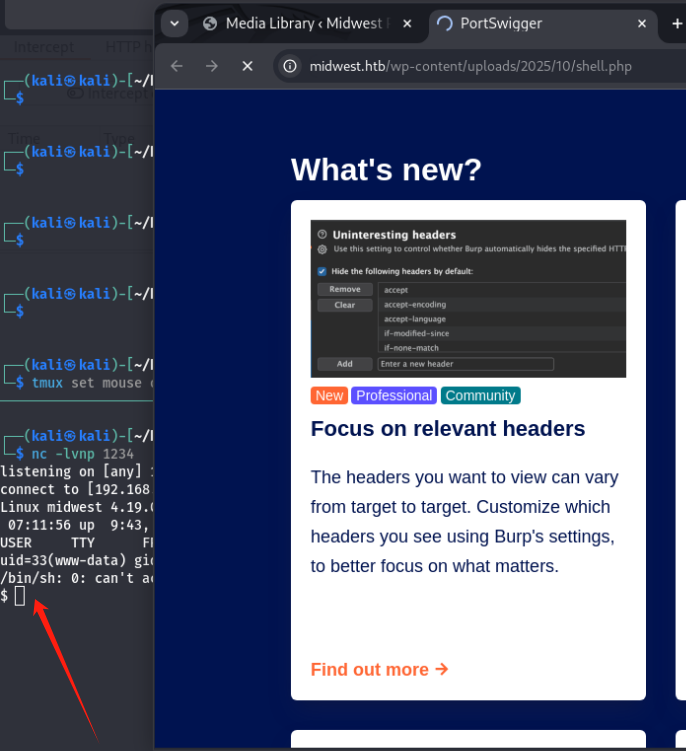Viewport: 686px width, 751px height.
Task: Open a new browser tab
Action: pyautogui.click(x=677, y=23)
